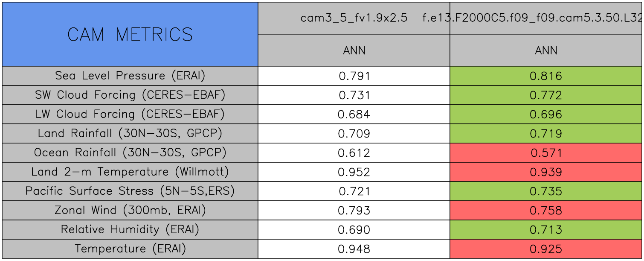Click the green cell showing 0.816
The width and height of the screenshot is (644, 261).
[x=546, y=76]
